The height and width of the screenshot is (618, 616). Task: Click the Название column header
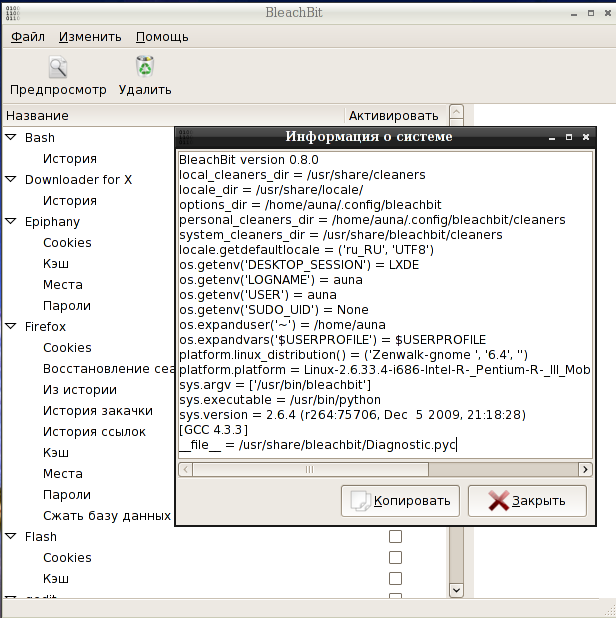click(x=173, y=115)
